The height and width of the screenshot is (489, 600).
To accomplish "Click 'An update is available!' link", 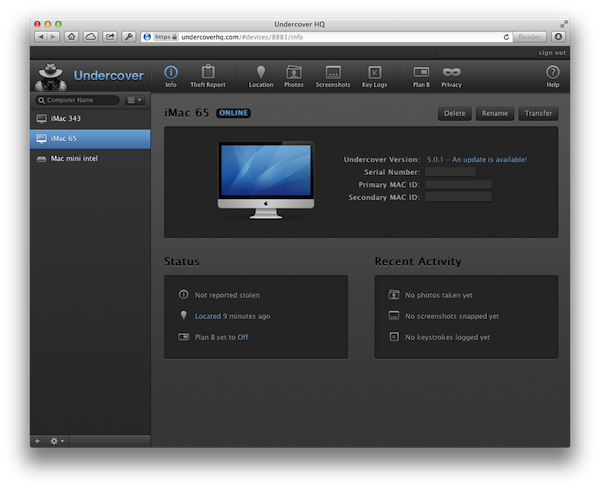I will tap(489, 160).
